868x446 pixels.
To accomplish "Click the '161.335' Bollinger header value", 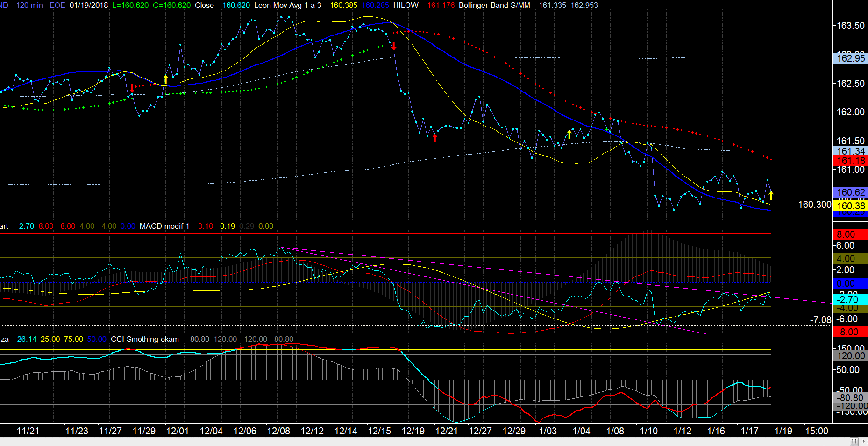I will [x=552, y=5].
